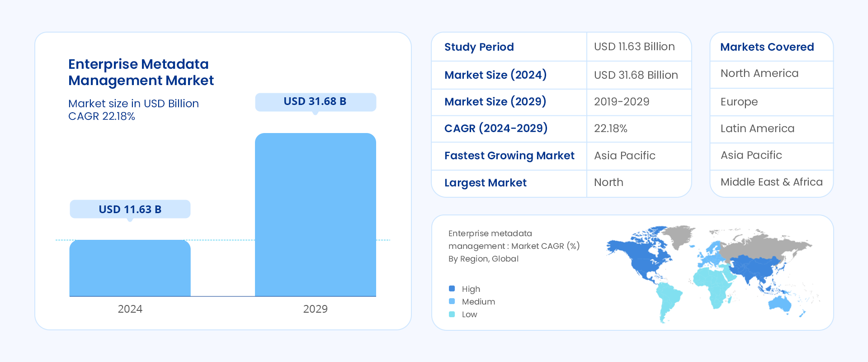
Task: Click the 2029 market size bar
Action: point(315,215)
